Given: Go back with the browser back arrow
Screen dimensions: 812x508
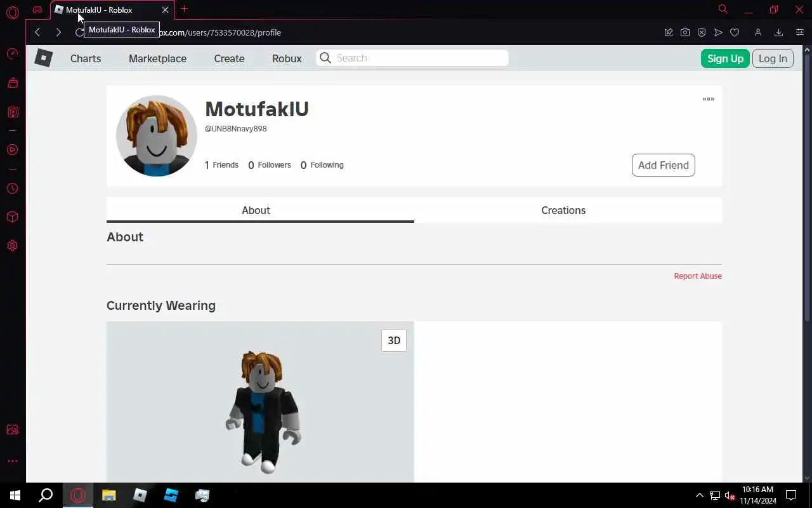Looking at the screenshot, I should pyautogui.click(x=37, y=32).
